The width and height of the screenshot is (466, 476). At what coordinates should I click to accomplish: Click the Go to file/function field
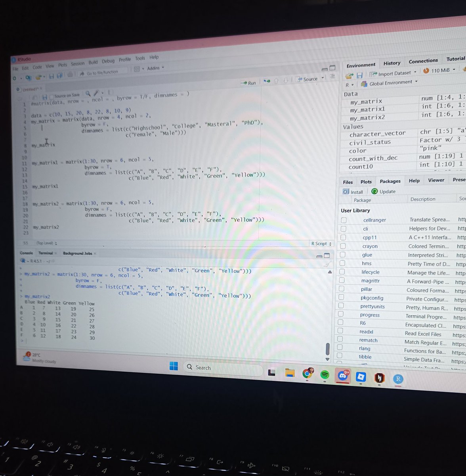coord(103,73)
